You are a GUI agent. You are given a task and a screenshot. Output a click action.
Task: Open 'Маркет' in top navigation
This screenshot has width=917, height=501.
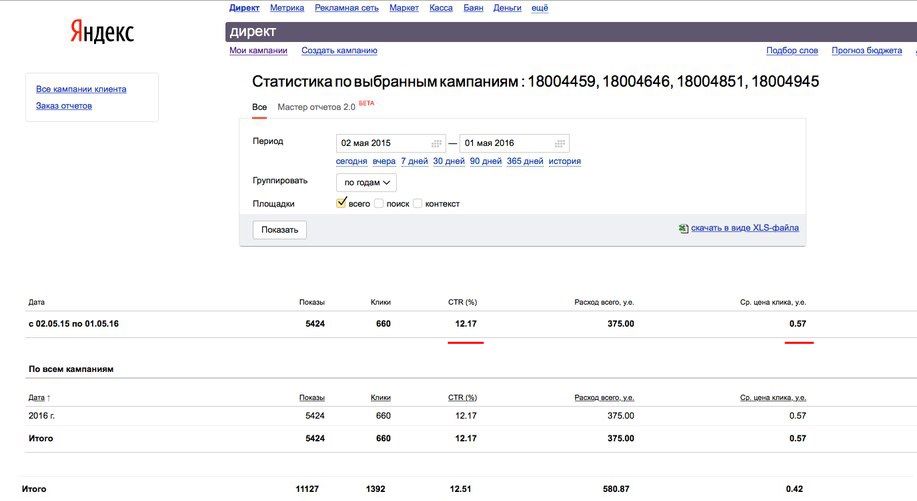pyautogui.click(x=404, y=8)
